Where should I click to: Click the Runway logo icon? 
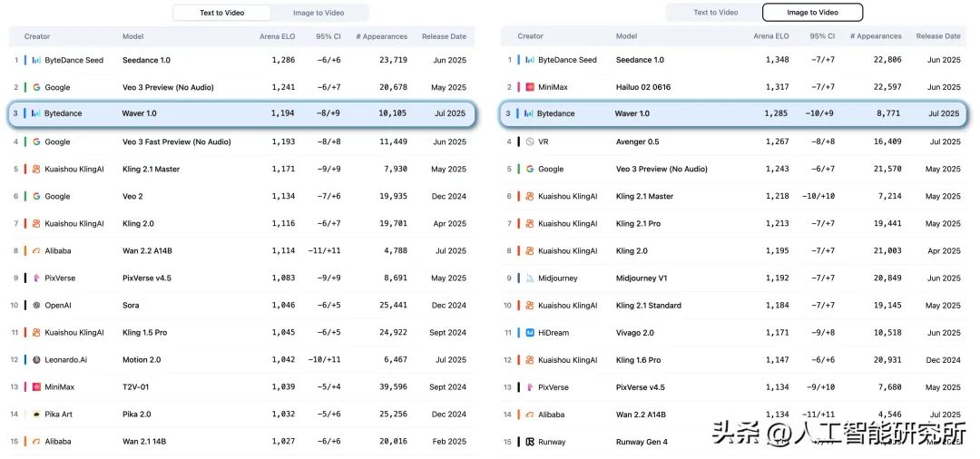point(530,442)
